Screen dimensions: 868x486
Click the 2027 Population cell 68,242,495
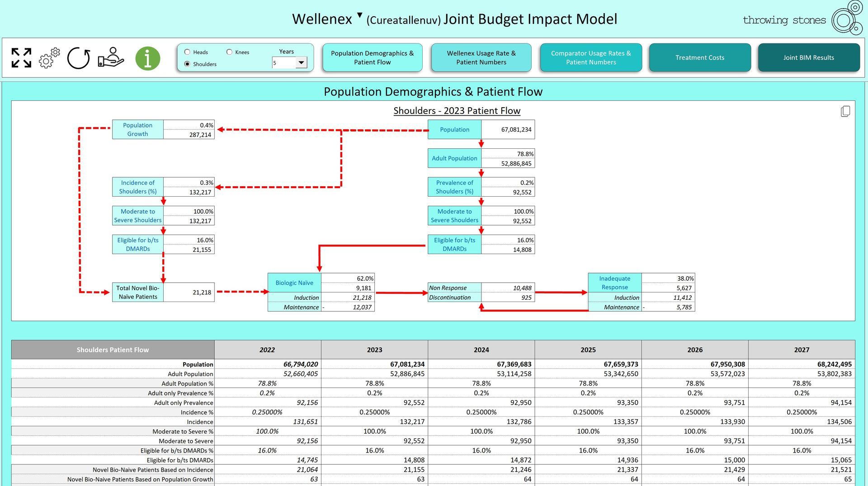802,364
